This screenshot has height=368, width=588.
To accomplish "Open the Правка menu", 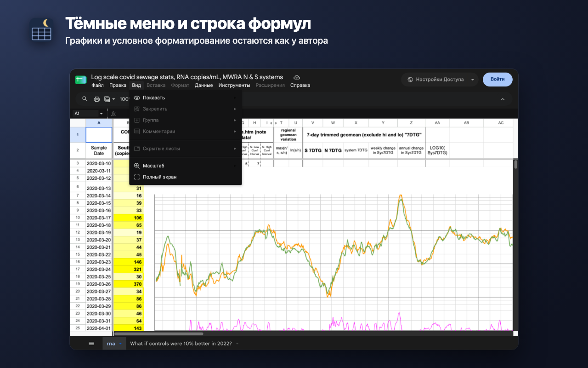I will (118, 85).
